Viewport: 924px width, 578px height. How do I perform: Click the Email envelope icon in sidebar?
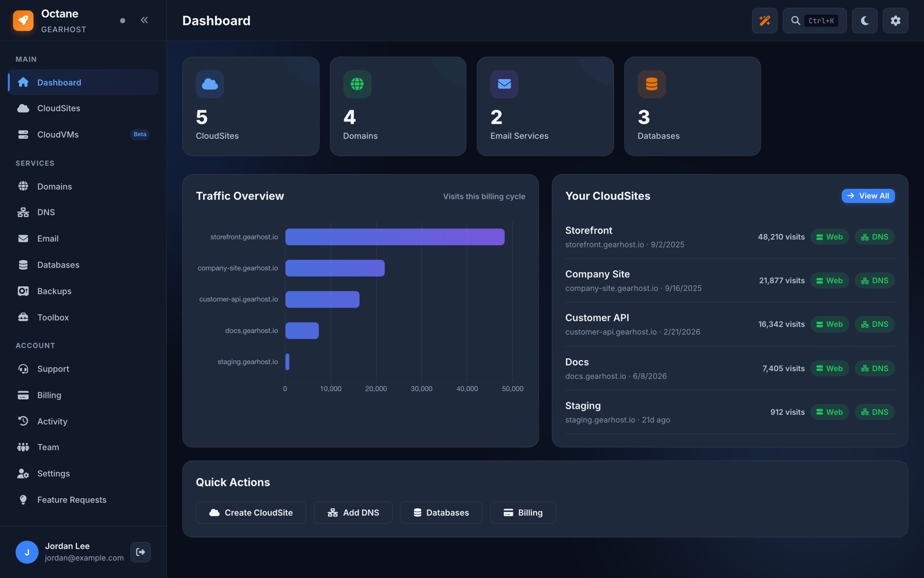pyautogui.click(x=23, y=239)
